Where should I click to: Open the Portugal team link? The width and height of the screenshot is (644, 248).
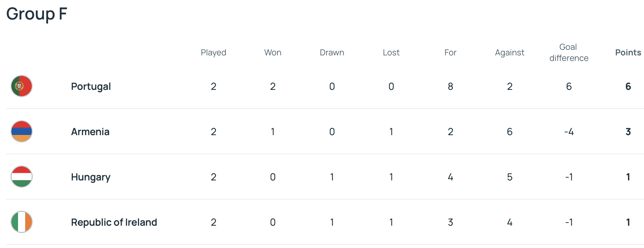click(x=91, y=86)
